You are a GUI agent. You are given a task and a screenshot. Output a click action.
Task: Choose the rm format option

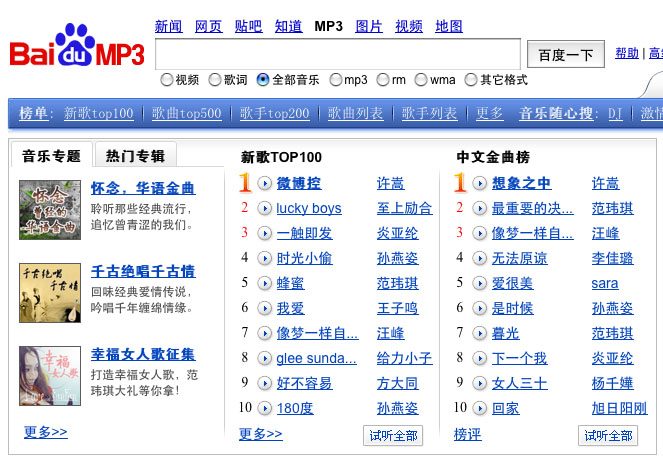coord(383,79)
